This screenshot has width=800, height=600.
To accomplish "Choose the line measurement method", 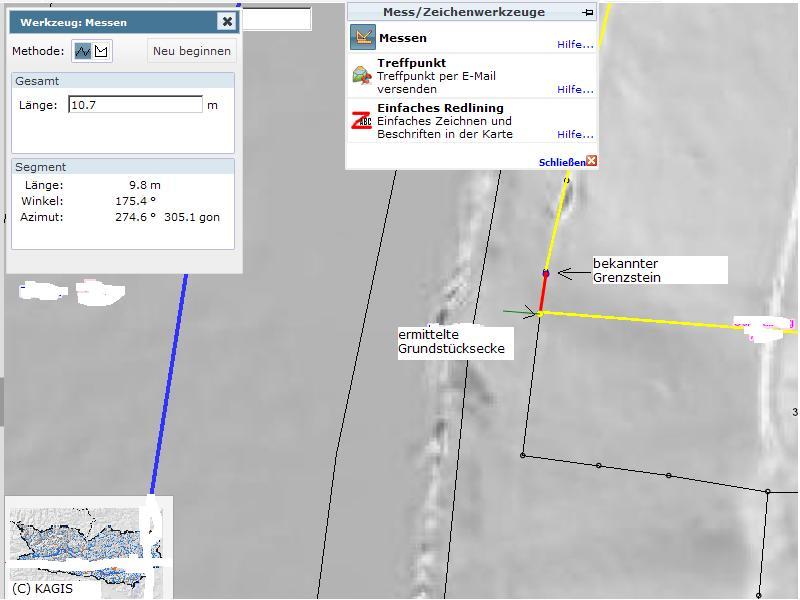I will tap(83, 51).
